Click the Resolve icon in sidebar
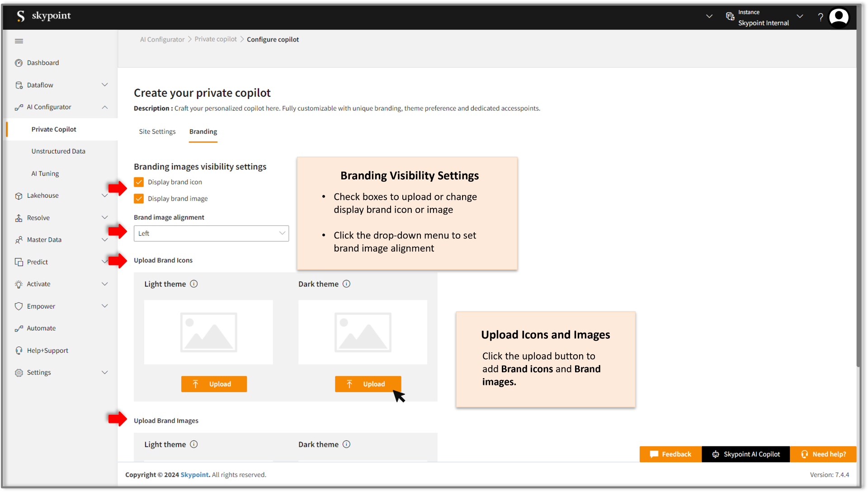Image resolution: width=868 pixels, height=492 pixels. [x=17, y=217]
